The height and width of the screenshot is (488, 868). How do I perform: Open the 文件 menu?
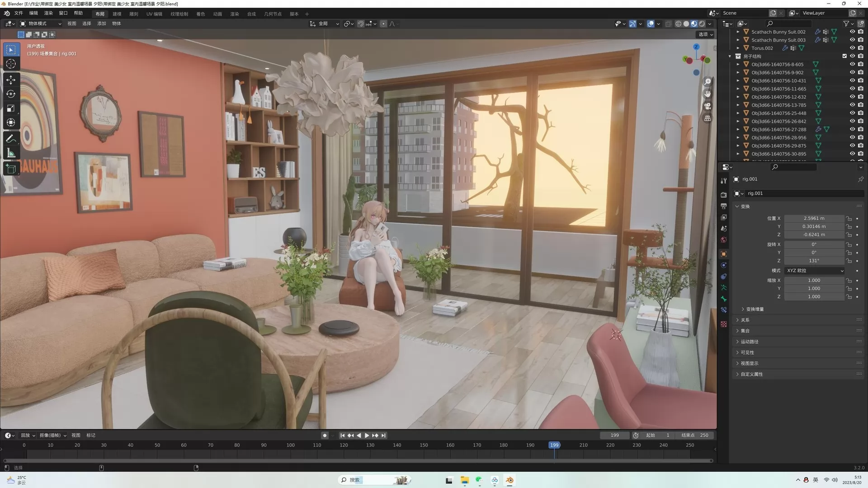pos(19,13)
